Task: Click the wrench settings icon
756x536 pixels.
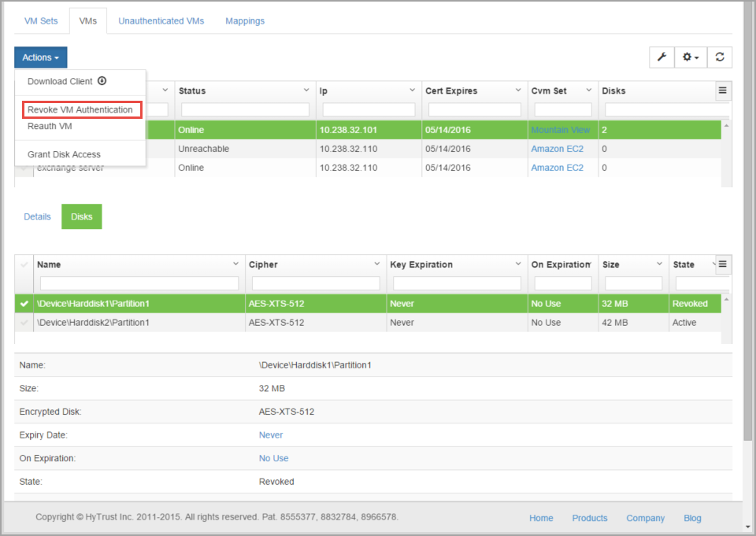Action: [661, 57]
